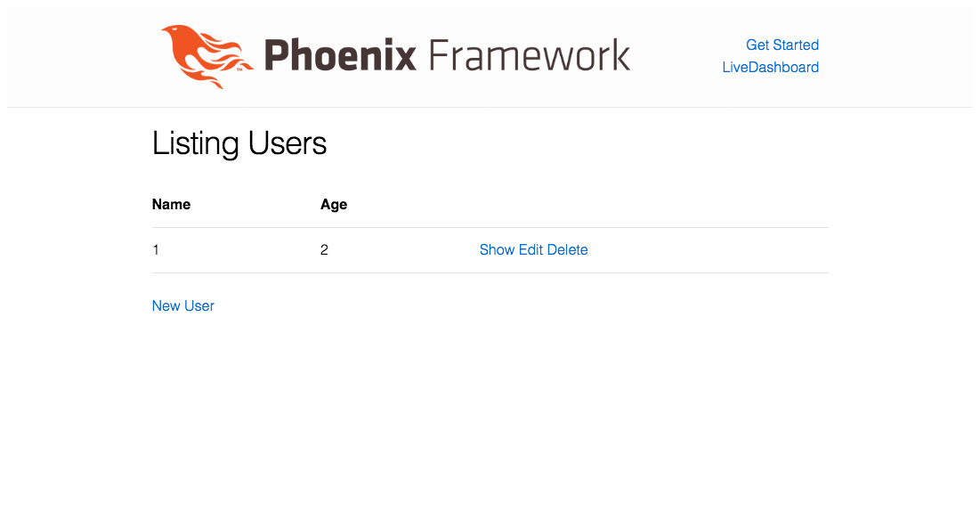Open the Get Started link

[x=782, y=45]
